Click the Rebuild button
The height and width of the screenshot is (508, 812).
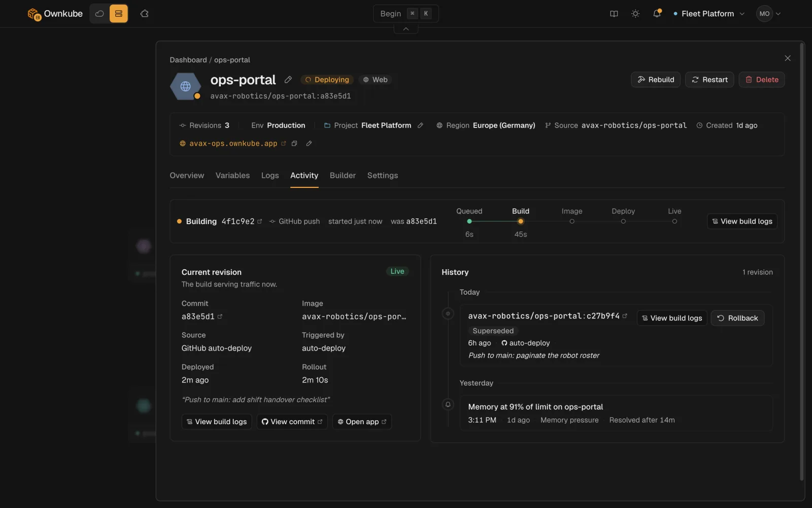tap(656, 80)
